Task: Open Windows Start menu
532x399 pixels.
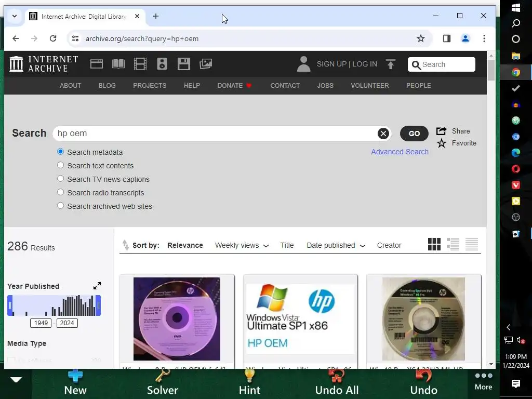Action: tap(516, 8)
